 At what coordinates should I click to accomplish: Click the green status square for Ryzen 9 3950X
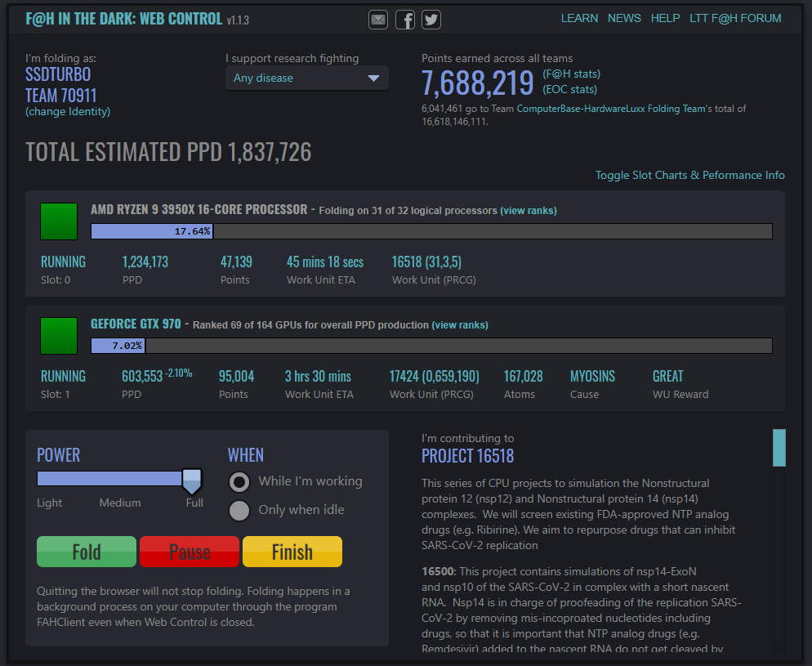pyautogui.click(x=59, y=221)
